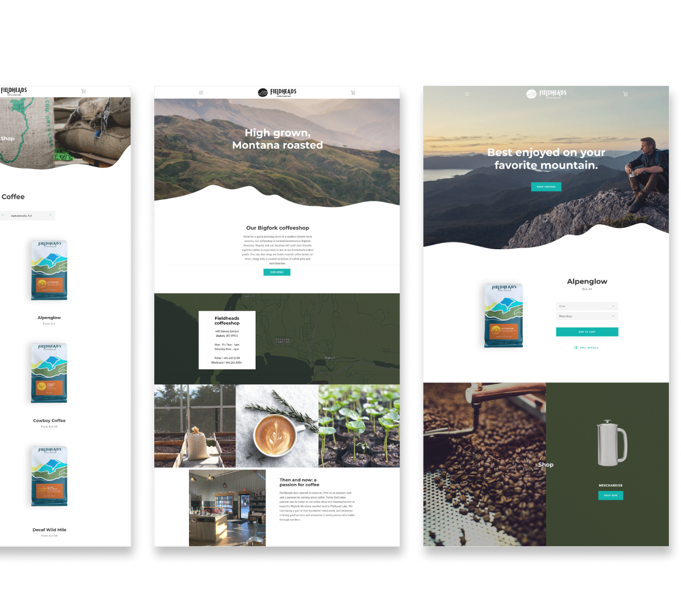Open hamburger menu over sunset mountain hero

[x=467, y=94]
